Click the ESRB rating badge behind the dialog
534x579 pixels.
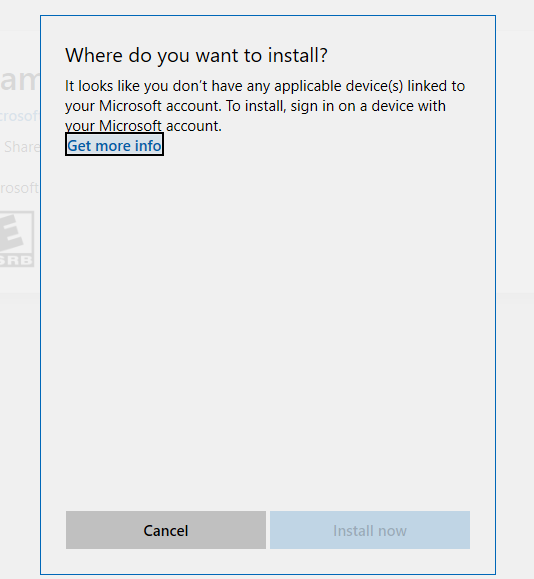17,239
